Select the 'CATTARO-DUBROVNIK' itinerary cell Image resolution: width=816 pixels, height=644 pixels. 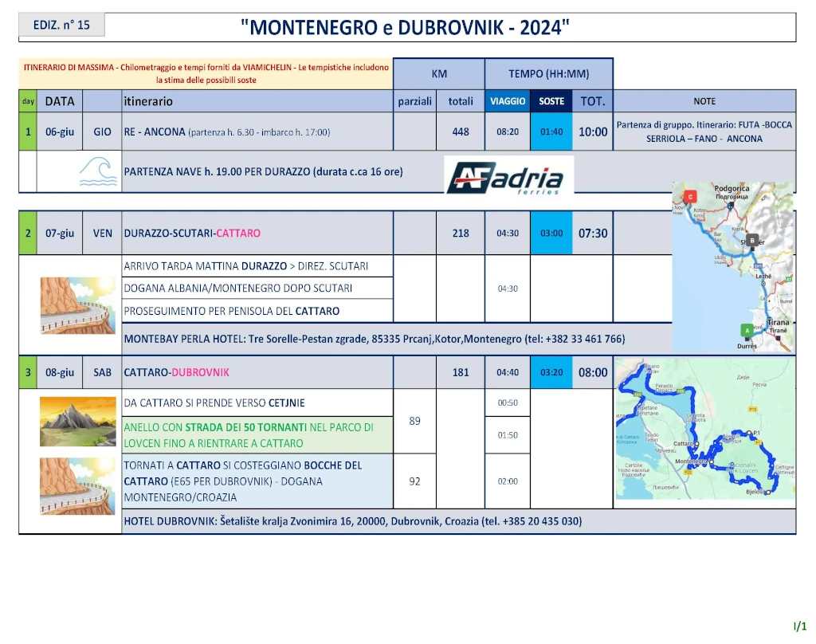tap(257, 372)
